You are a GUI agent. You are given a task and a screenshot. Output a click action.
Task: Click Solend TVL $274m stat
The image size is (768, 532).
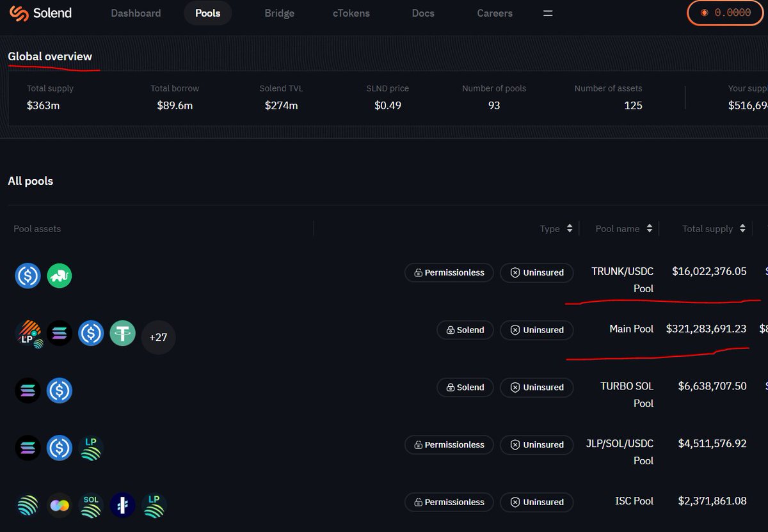click(281, 97)
